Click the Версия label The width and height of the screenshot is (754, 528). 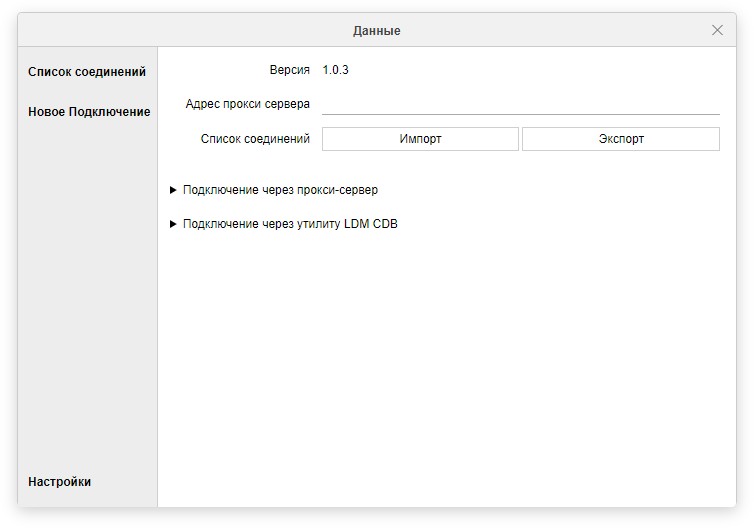click(289, 70)
